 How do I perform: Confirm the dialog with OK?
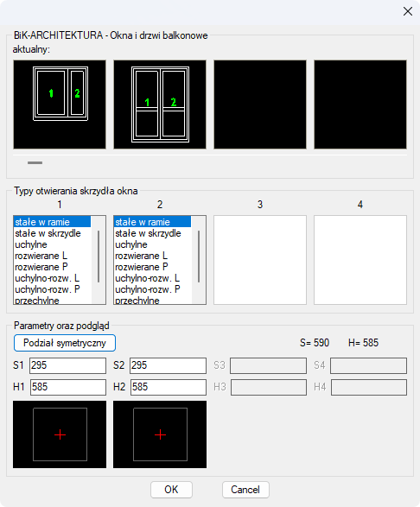(x=171, y=490)
